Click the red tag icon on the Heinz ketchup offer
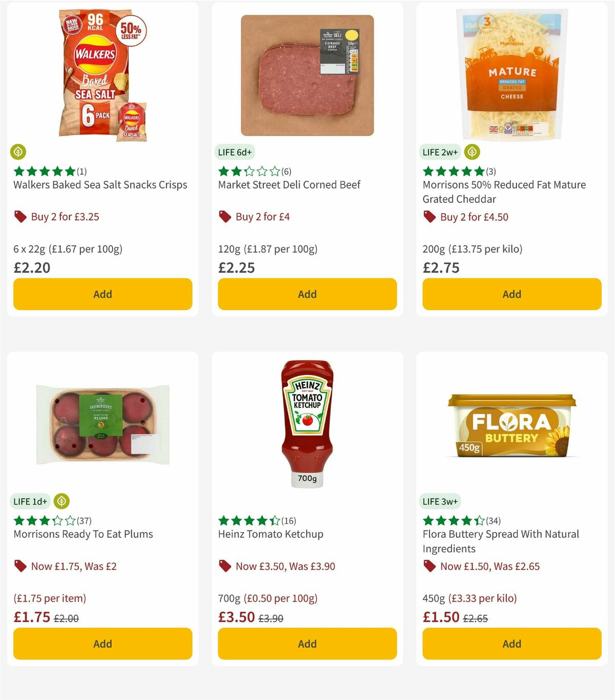 tap(224, 566)
